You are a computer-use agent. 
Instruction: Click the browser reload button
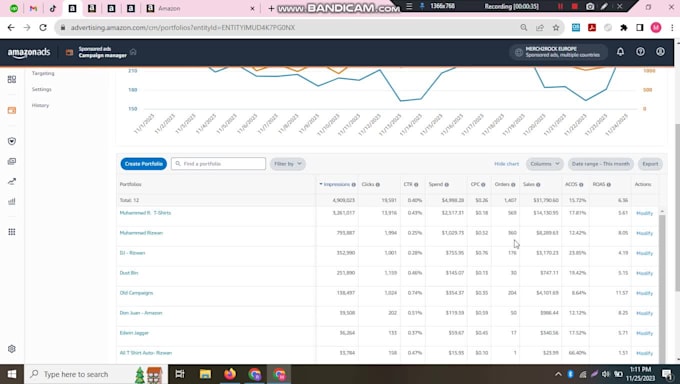(43, 27)
